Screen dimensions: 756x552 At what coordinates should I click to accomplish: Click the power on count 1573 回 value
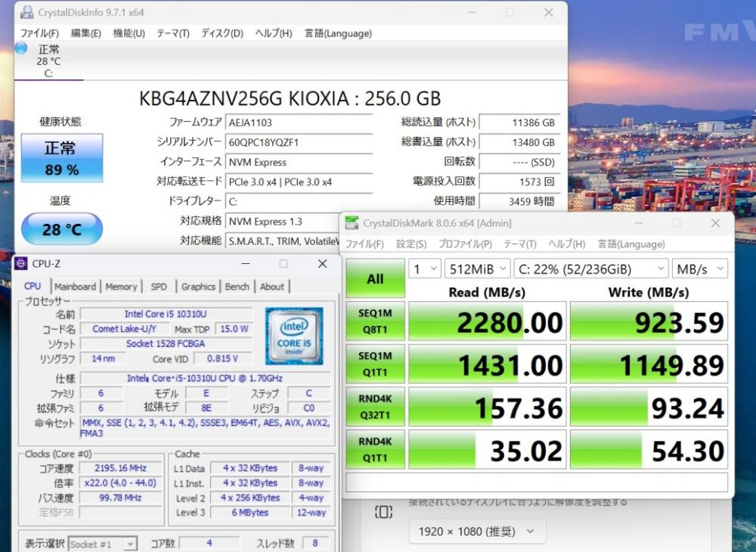520,181
